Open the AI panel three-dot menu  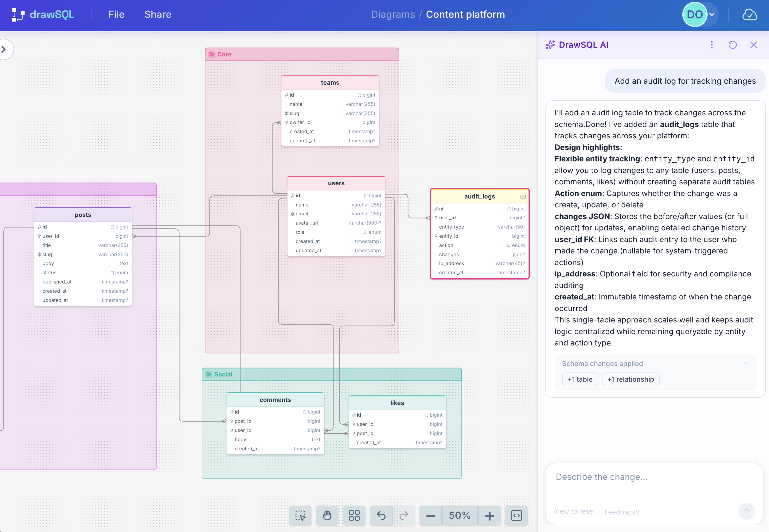click(712, 45)
